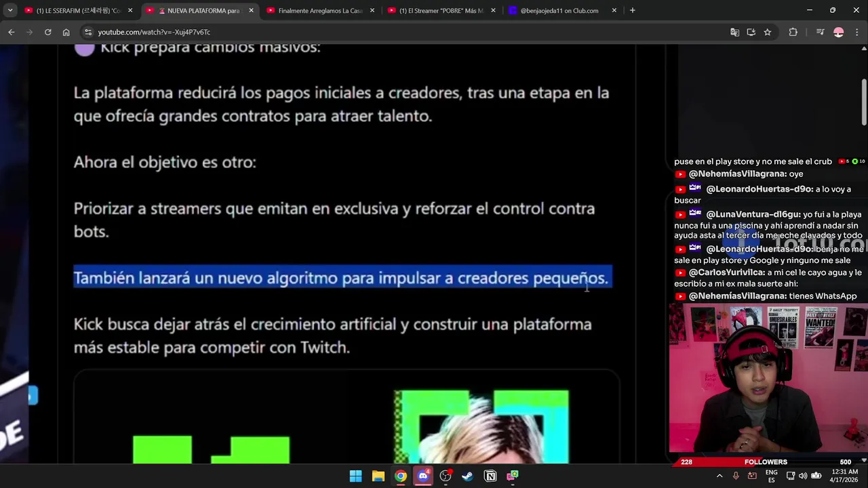Image resolution: width=868 pixels, height=488 pixels.
Task: Bookmark this page with the star
Action: pyautogui.click(x=767, y=32)
